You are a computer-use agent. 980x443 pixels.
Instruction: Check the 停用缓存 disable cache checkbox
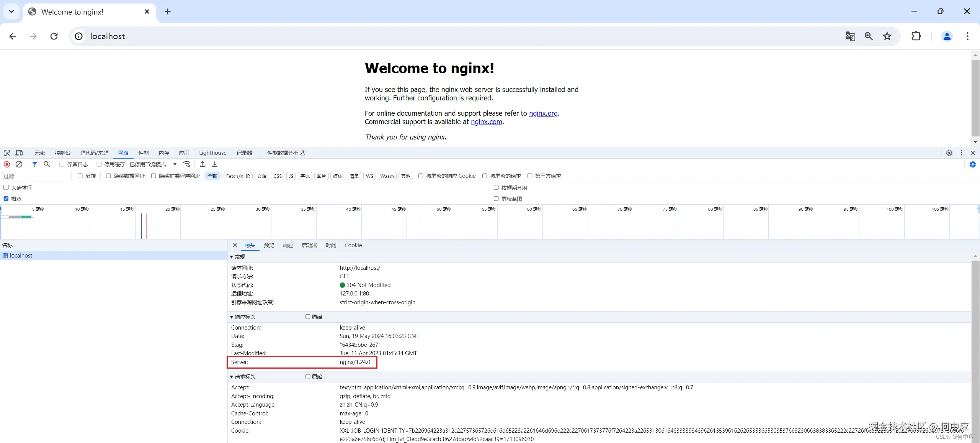(99, 164)
